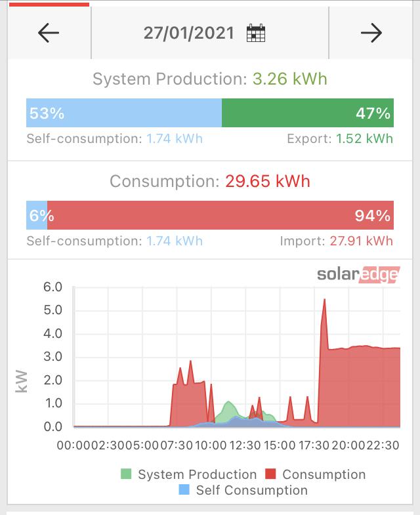Viewport: 420px width, 515px height.
Task: Click the red Consumption legend swatch
Action: point(270,474)
